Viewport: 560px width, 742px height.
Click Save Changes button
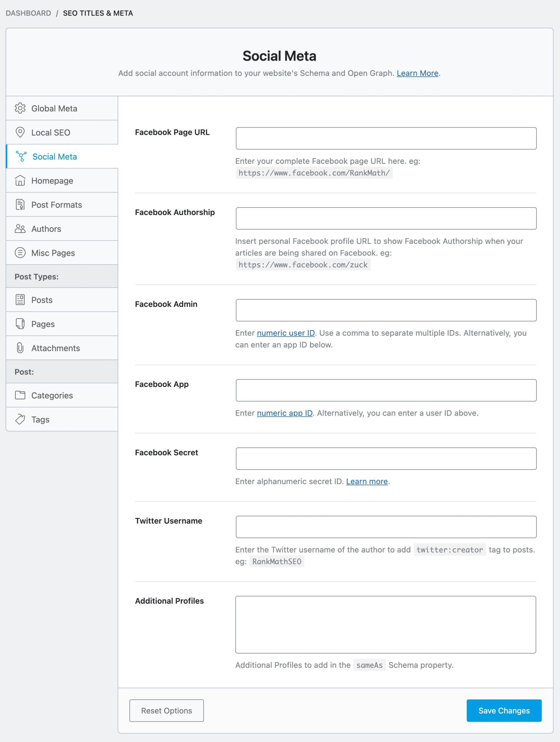(503, 710)
